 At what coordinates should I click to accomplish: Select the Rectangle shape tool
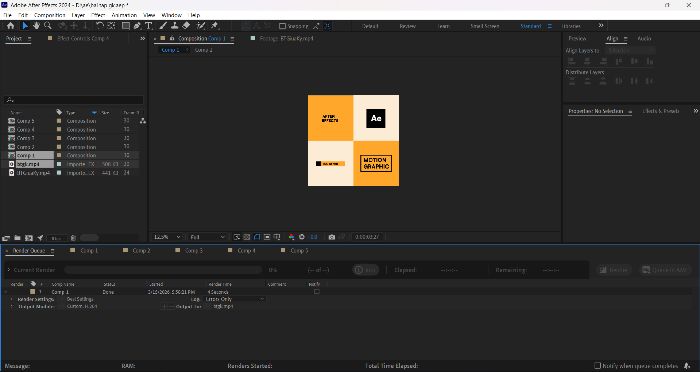tap(126, 26)
